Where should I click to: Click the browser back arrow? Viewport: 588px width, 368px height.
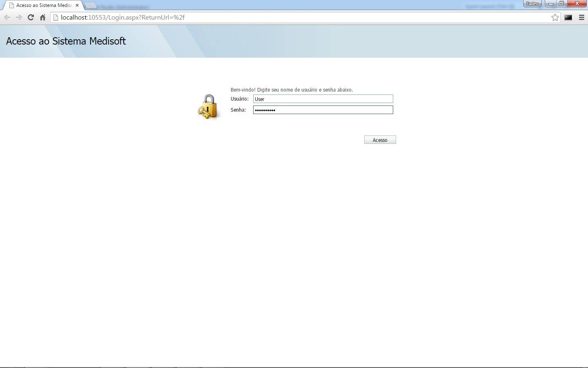click(7, 17)
